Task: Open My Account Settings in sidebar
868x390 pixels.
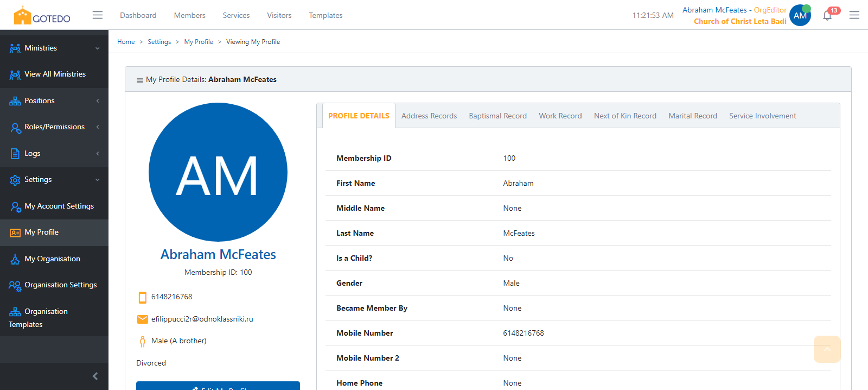Action: [x=59, y=206]
